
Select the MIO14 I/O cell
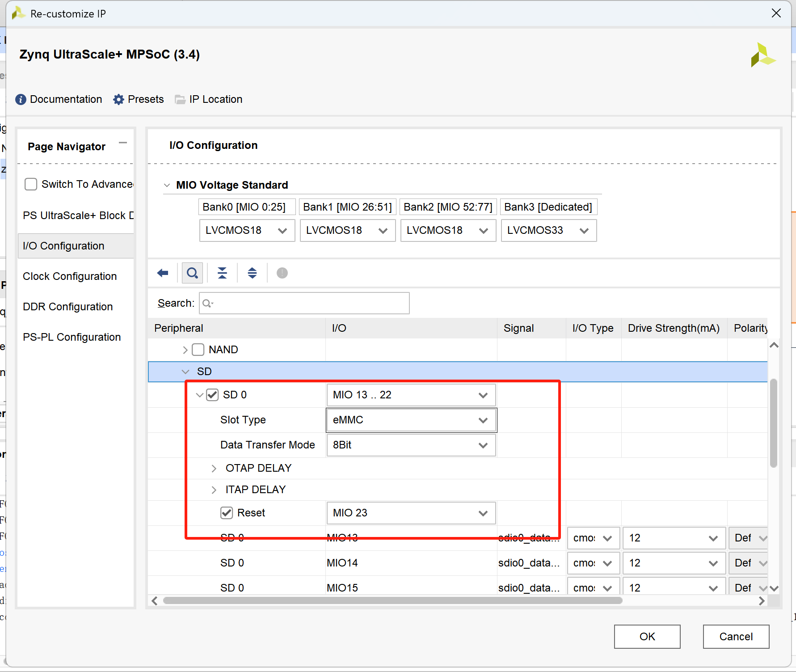[411, 563]
